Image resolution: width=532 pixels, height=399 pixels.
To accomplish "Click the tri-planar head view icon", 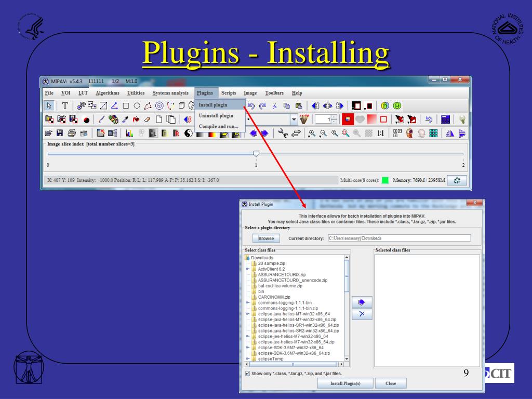I will (x=409, y=134).
